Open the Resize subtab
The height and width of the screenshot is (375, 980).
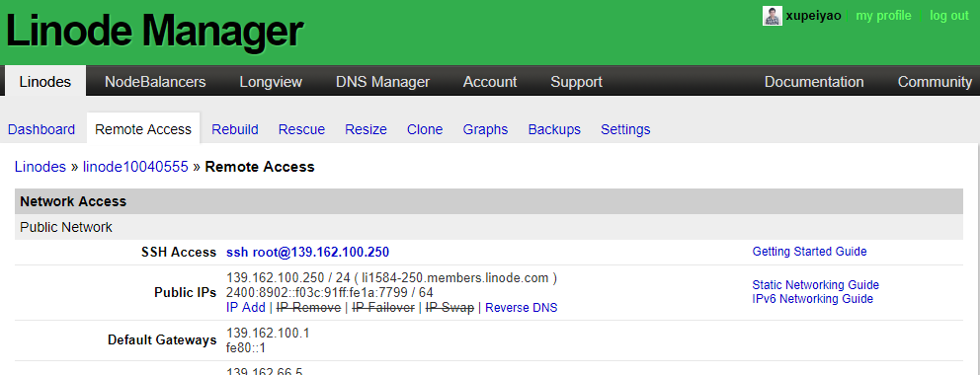click(366, 129)
